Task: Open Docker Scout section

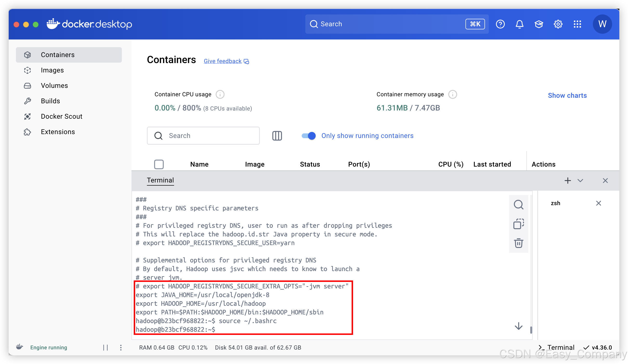Action: (69, 116)
